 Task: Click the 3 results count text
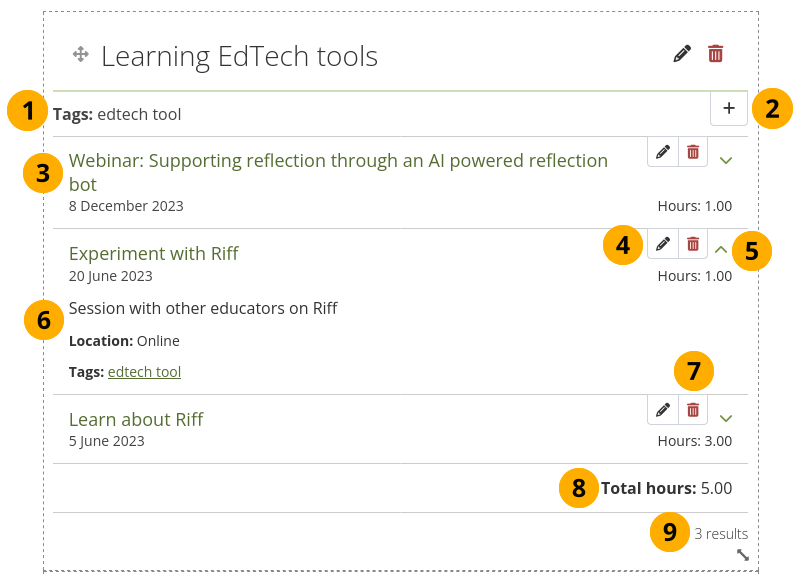721,534
